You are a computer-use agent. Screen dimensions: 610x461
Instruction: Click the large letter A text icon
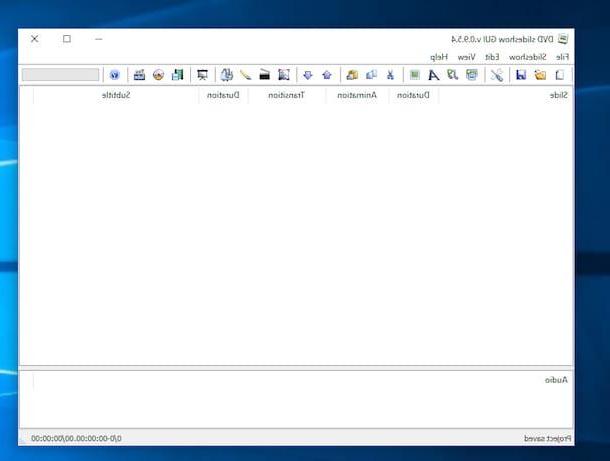pyautogui.click(x=433, y=75)
